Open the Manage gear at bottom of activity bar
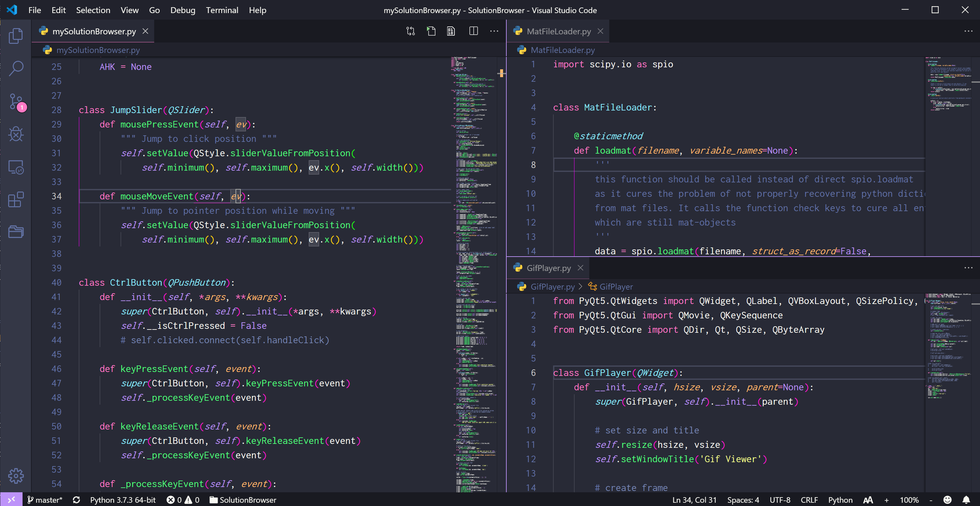This screenshot has width=980, height=506. click(x=16, y=476)
